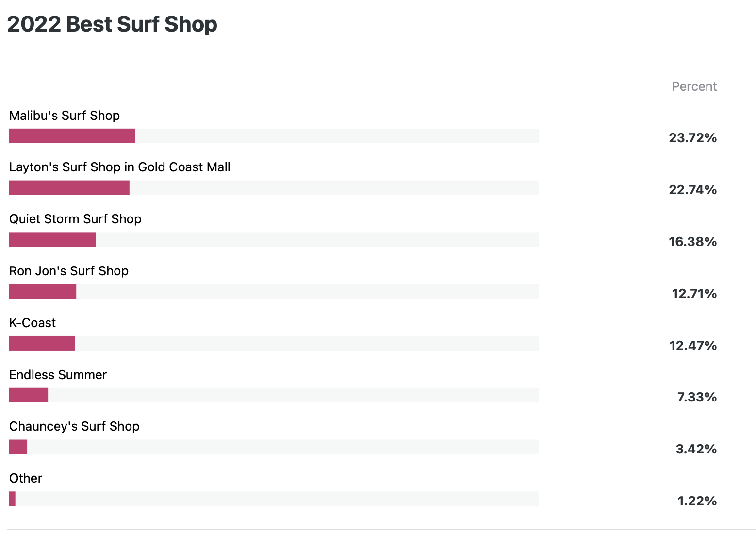The image size is (756, 535).
Task: Click the 22.74% percentage
Action: [692, 190]
